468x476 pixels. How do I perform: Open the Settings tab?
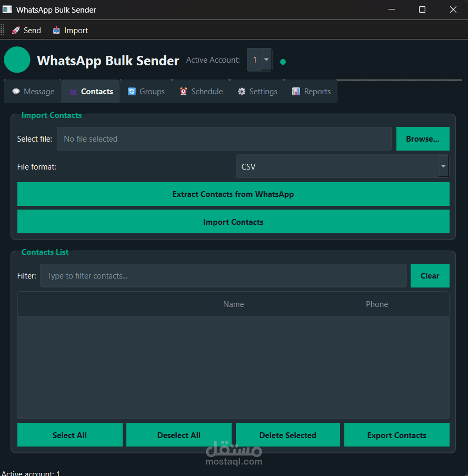point(257,92)
